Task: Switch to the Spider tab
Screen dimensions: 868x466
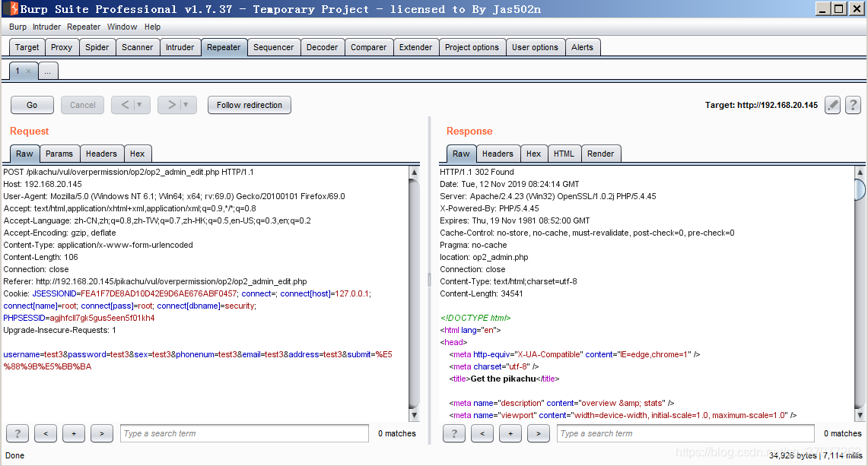Action: click(97, 47)
